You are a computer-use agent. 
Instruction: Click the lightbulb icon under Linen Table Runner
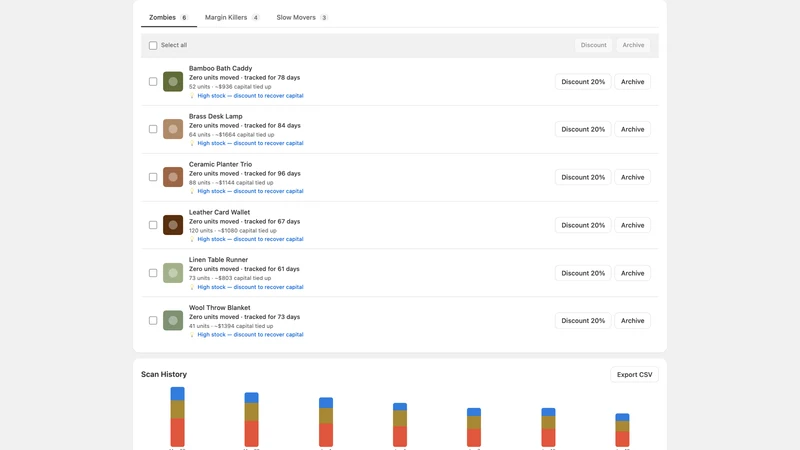[x=192, y=287]
